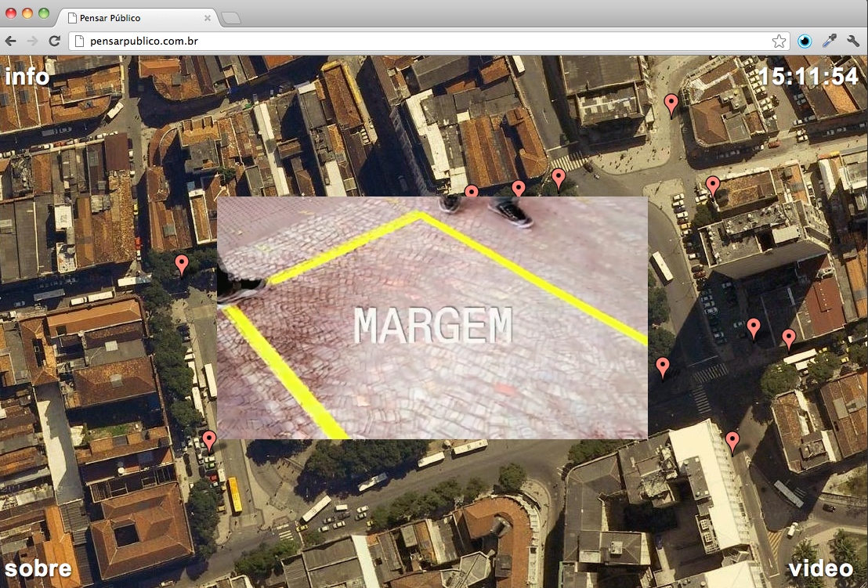Open the video link
The image size is (868, 588).
pyautogui.click(x=820, y=568)
